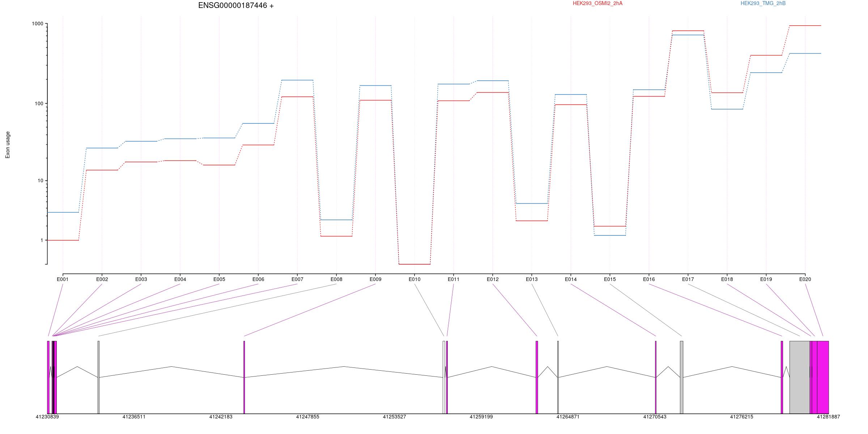The width and height of the screenshot is (868, 434).
Task: Click the red line segment above E013
Action: pos(532,221)
